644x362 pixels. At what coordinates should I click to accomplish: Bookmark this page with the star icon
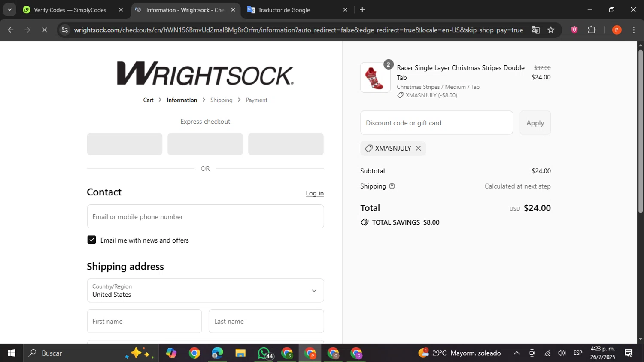[x=551, y=30]
